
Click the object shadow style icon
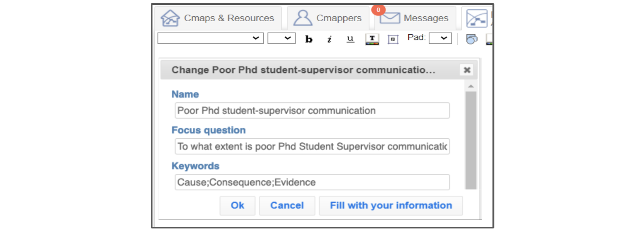point(472,39)
